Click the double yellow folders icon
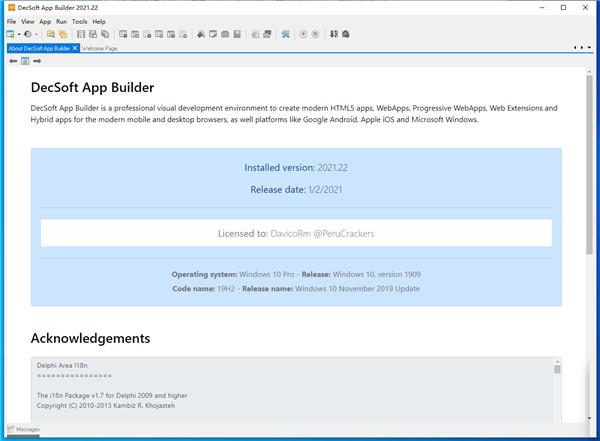This screenshot has height=441, width=600. [x=63, y=34]
